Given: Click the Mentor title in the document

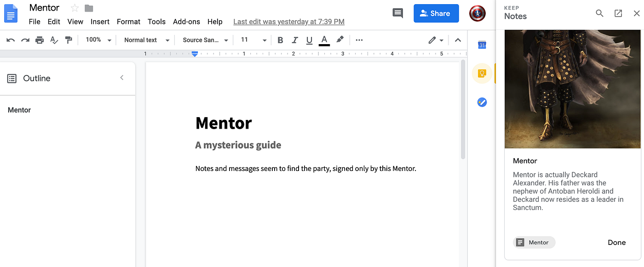Looking at the screenshot, I should click(x=224, y=123).
